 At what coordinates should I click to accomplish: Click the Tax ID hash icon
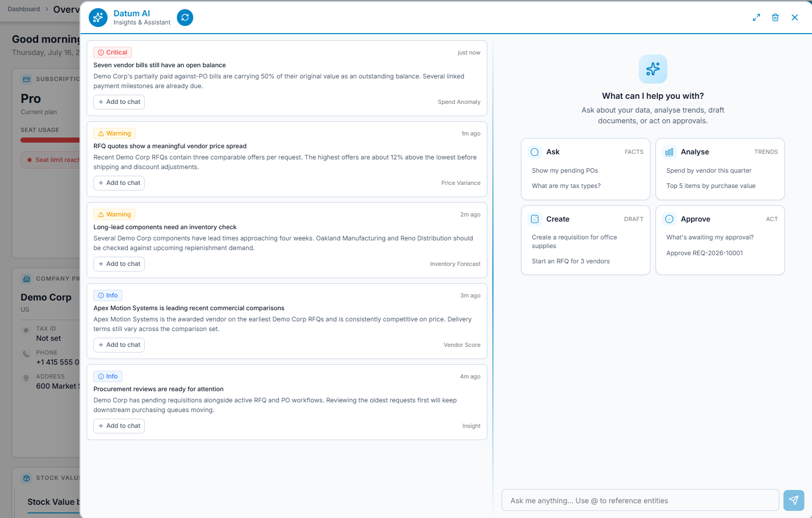tap(26, 330)
